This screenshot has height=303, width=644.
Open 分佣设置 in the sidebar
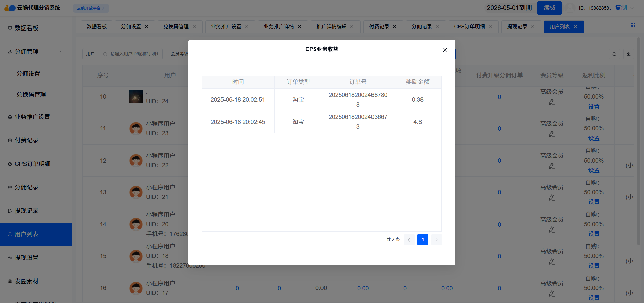36,74
